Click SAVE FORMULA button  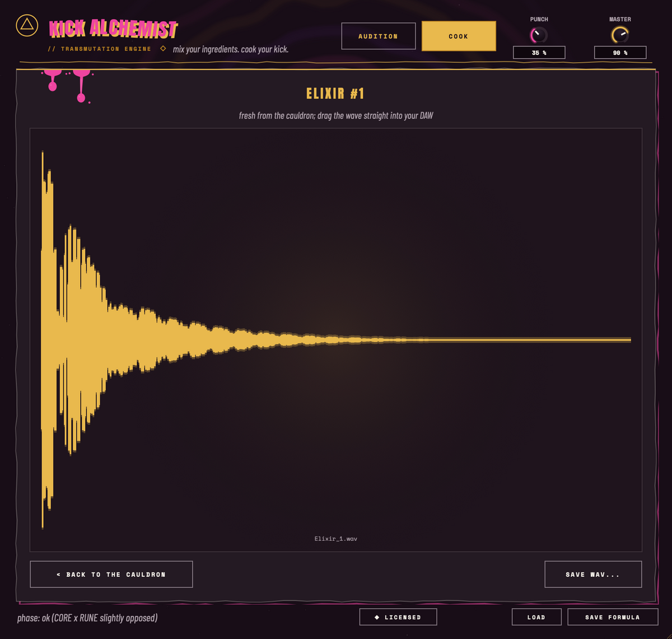tap(613, 617)
